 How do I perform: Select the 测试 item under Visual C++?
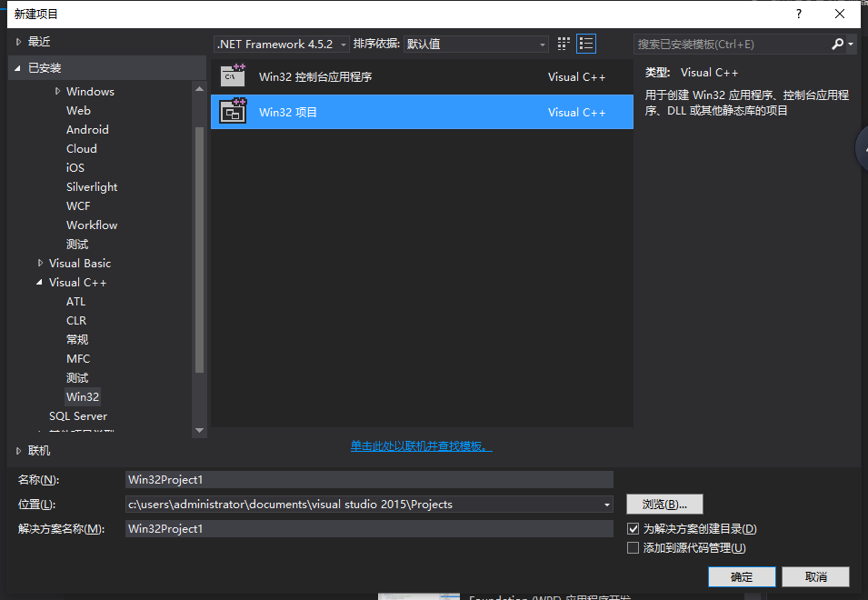tap(77, 378)
